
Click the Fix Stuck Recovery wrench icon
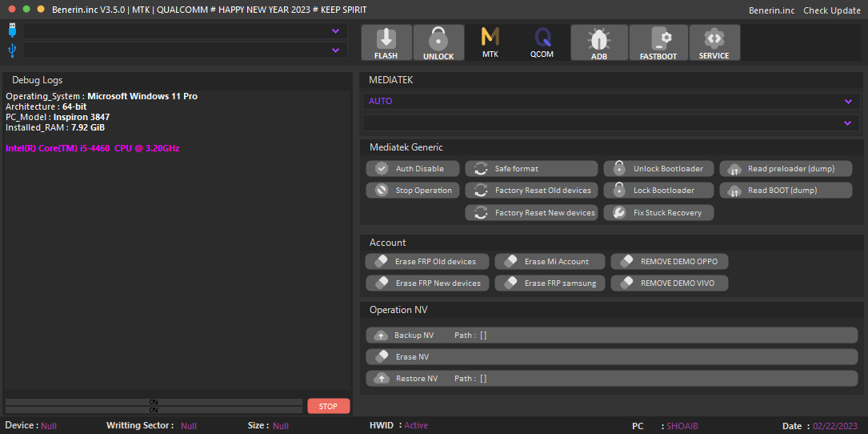(x=619, y=212)
